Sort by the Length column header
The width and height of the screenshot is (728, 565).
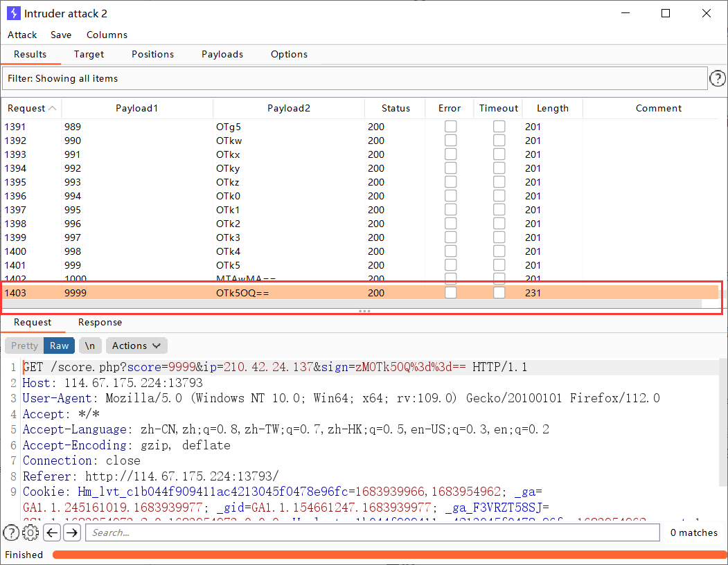click(553, 108)
